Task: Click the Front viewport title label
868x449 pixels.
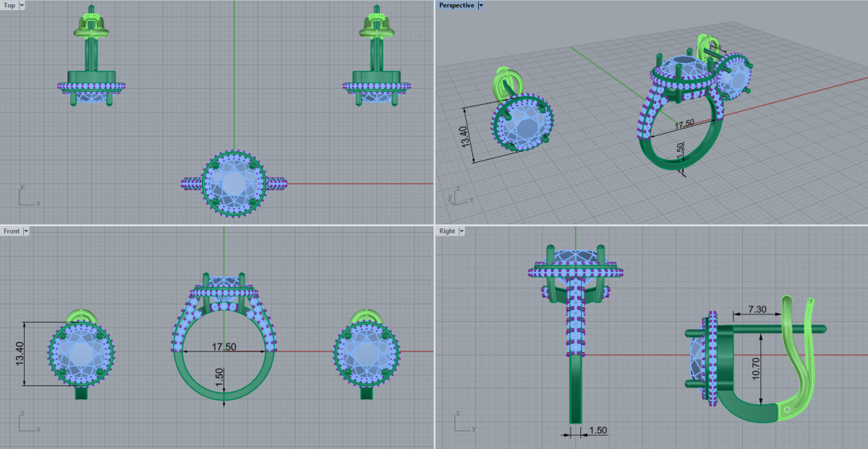Action: pos(12,231)
